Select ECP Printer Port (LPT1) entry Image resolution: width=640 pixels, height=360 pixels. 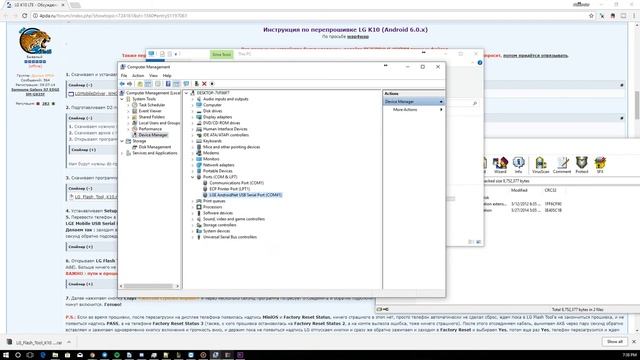[x=229, y=189]
